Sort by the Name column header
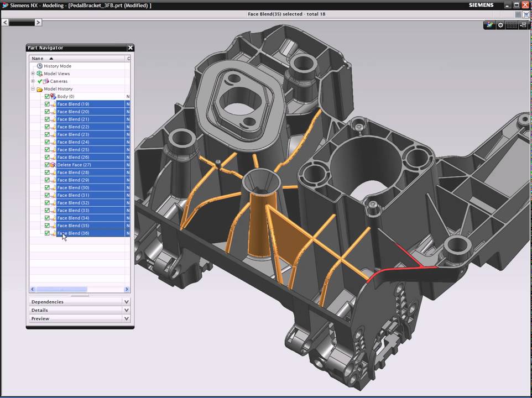This screenshot has width=532, height=398. point(38,58)
